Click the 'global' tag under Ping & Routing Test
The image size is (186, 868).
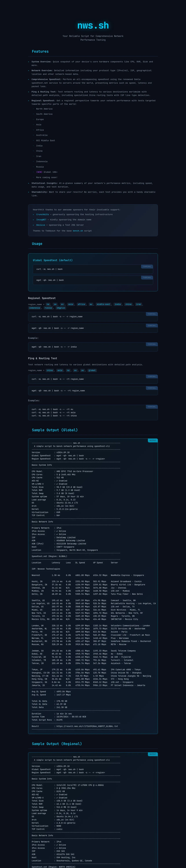[x=92, y=370]
